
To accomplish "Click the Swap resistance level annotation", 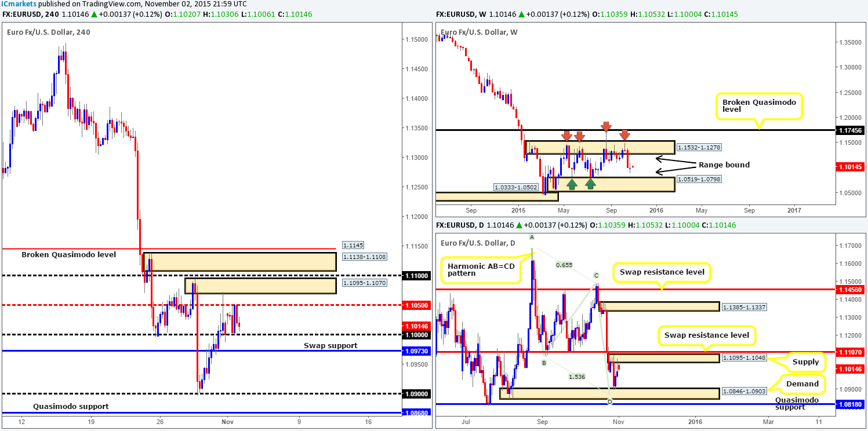I will coord(662,272).
